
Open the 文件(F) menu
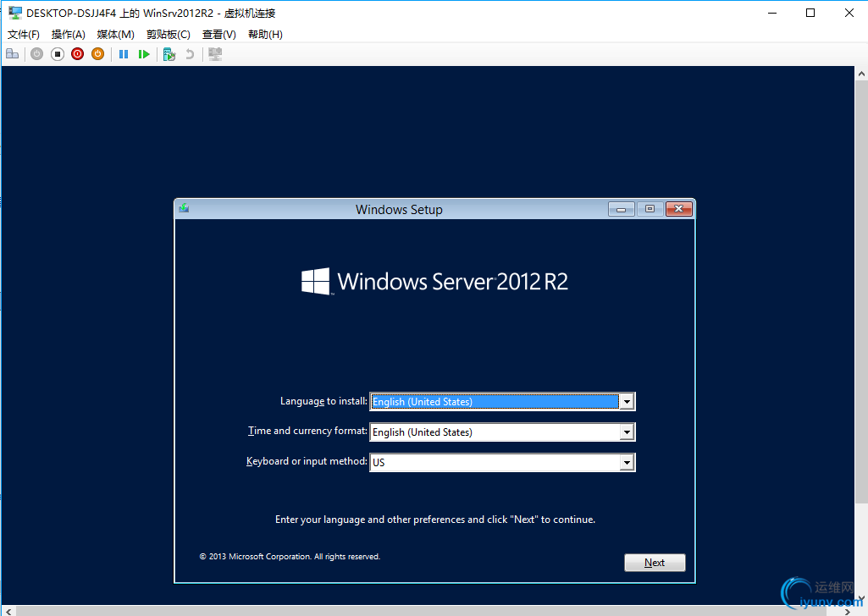pos(23,35)
